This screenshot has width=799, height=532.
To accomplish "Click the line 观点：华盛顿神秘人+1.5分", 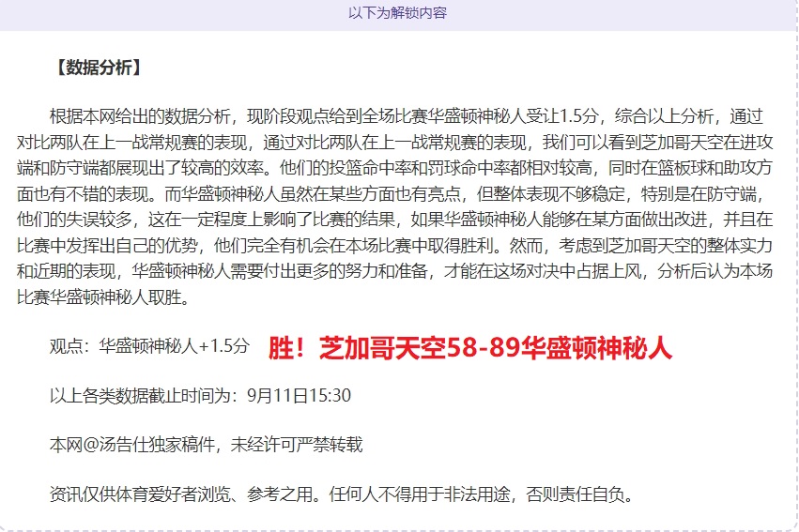I will coord(150,346).
